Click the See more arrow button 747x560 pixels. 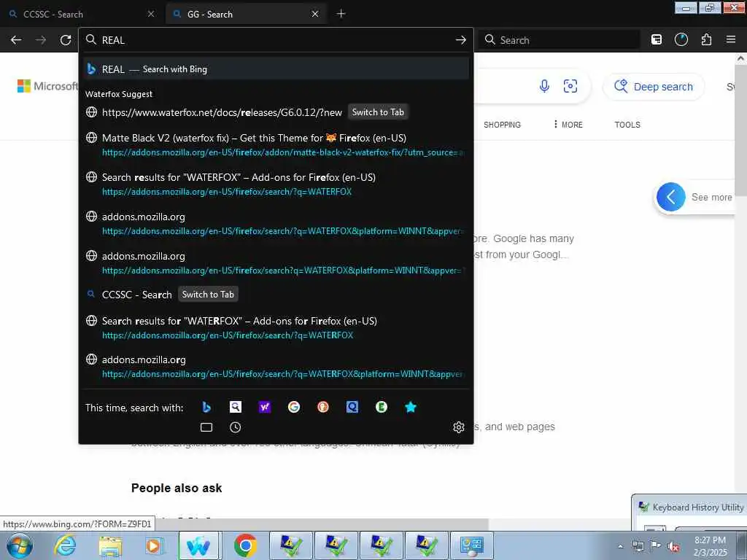coord(671,197)
